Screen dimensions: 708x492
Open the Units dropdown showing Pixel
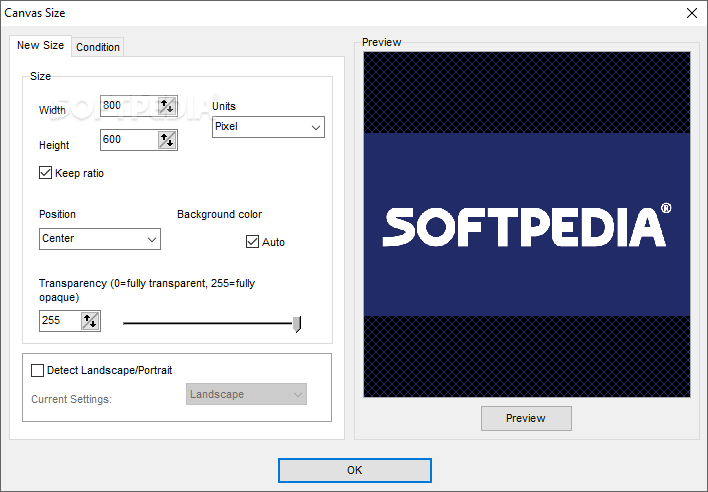[268, 127]
